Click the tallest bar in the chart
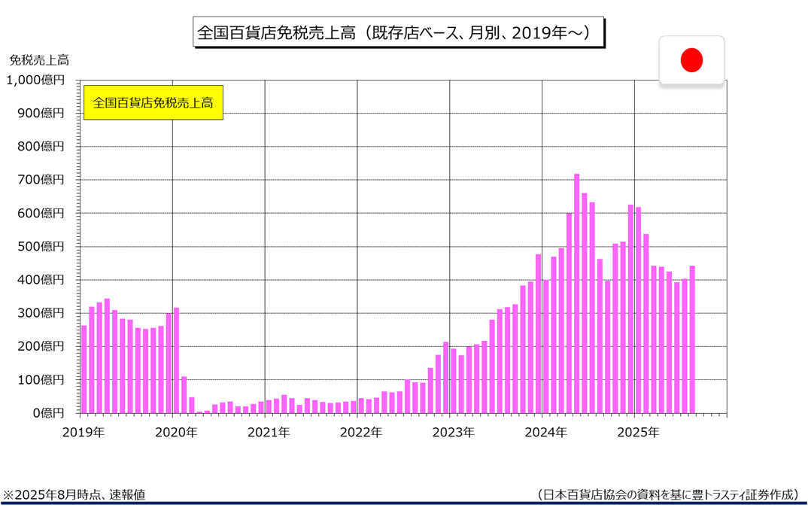Screen dimensions: 808x532 tap(576, 293)
